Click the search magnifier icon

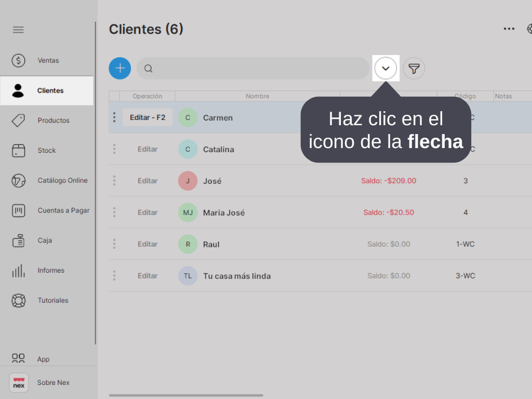point(148,69)
